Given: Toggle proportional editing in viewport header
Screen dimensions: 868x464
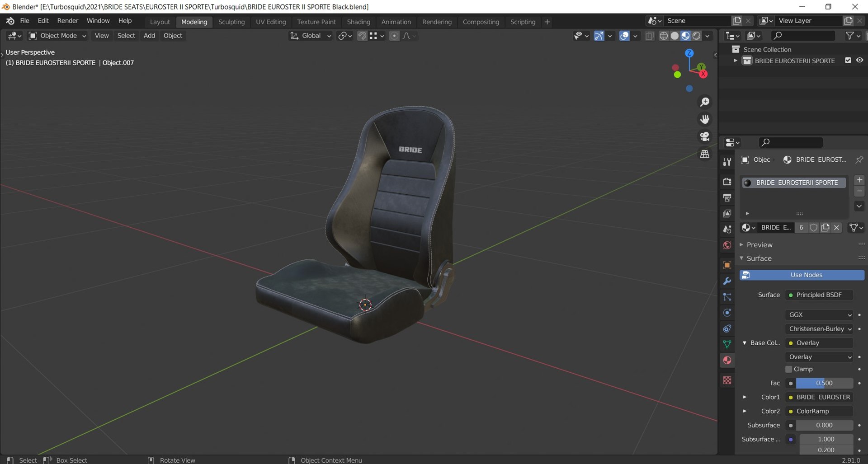Looking at the screenshot, I should coord(394,36).
